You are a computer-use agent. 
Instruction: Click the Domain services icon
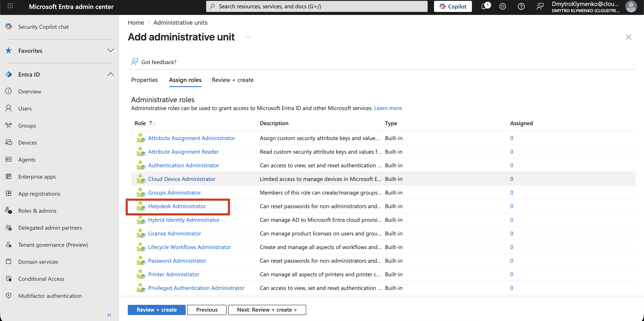point(9,261)
